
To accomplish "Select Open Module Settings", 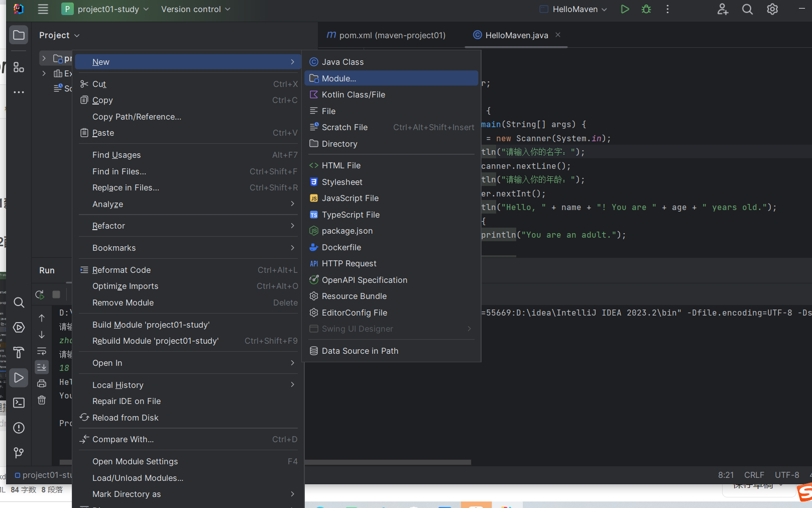I will (x=189, y=461).
